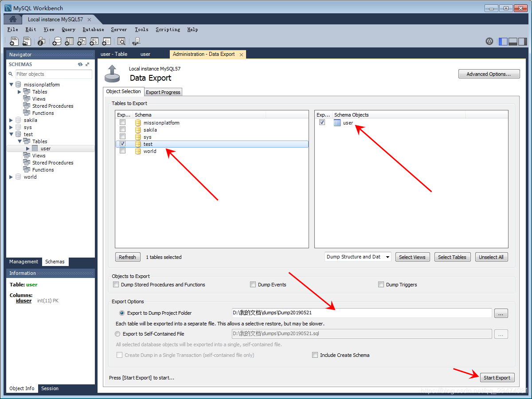The width and height of the screenshot is (532, 399).
Task: Click the Refresh button under schema list
Action: click(x=127, y=257)
